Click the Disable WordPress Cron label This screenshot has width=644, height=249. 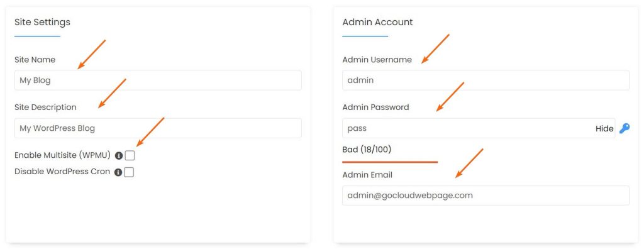[62, 172]
